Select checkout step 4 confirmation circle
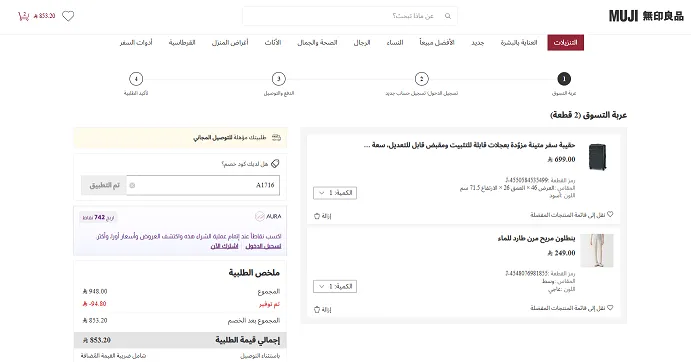Screen dimensions: 691x362 pyautogui.click(x=136, y=79)
